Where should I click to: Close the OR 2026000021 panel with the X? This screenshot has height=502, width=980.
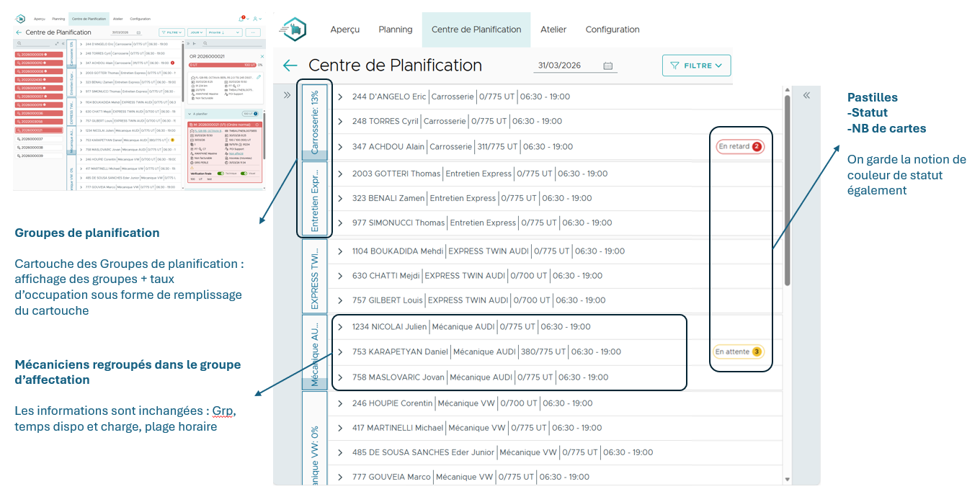262,56
